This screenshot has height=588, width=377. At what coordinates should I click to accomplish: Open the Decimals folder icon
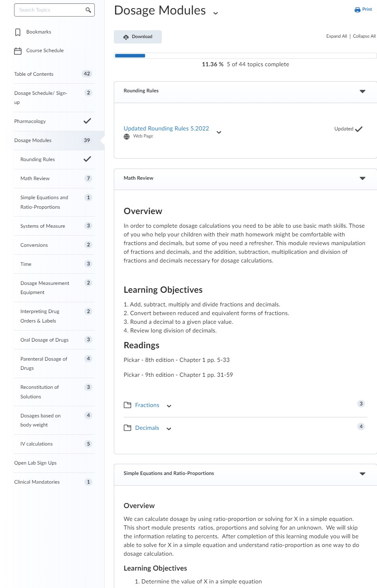(x=127, y=428)
